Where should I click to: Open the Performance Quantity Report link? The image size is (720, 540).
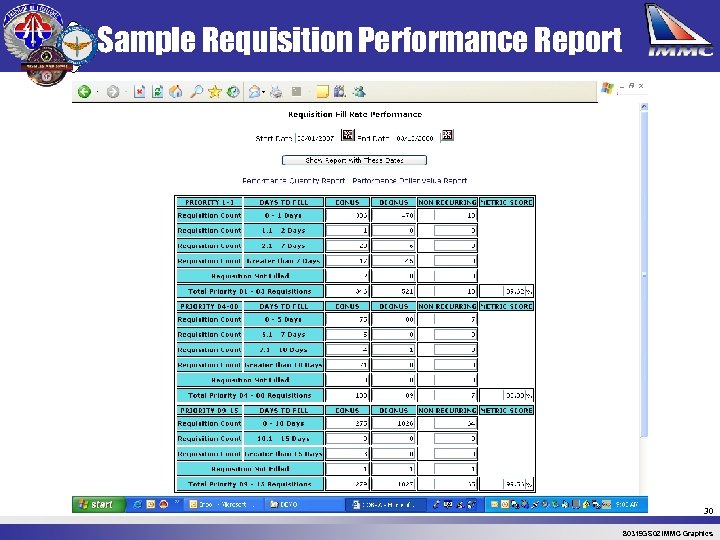tap(293, 180)
